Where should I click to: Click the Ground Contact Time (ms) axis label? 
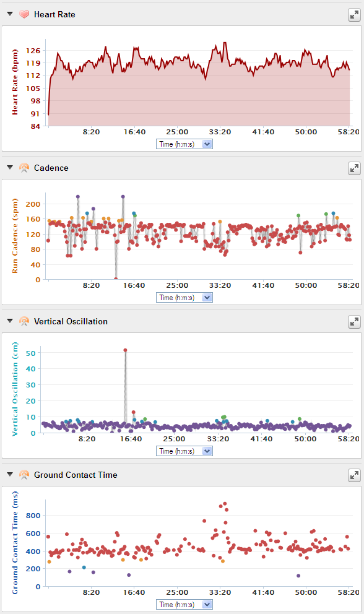pos(15,543)
